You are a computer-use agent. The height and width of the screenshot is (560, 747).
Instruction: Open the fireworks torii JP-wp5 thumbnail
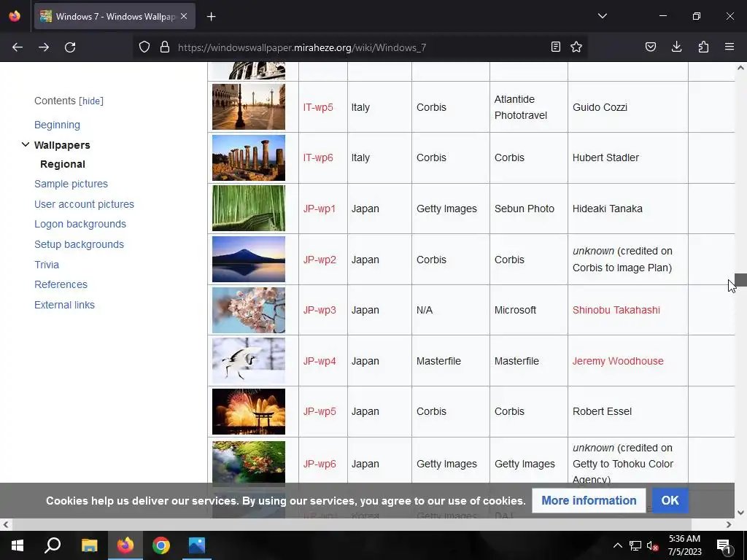[x=249, y=411]
